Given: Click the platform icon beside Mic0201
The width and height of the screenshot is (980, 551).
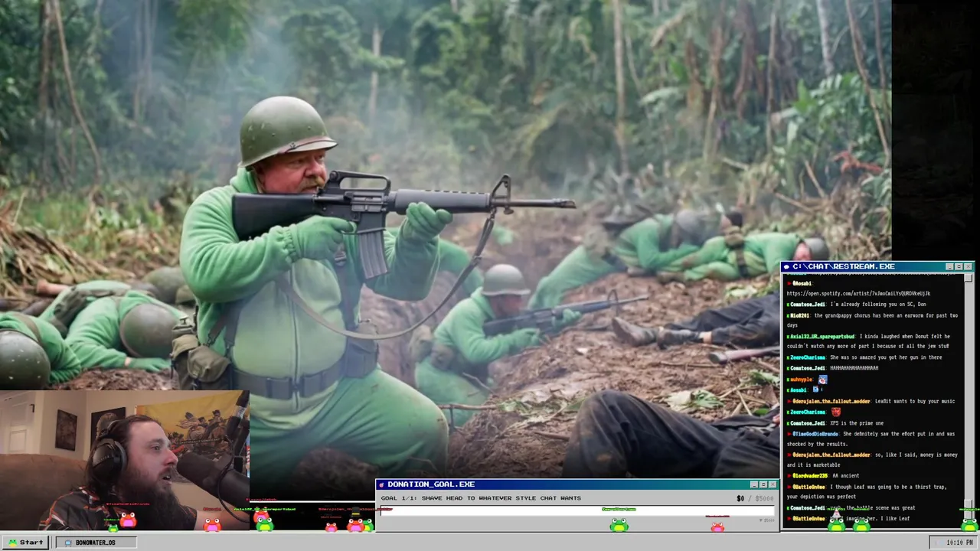Looking at the screenshot, I should pos(787,315).
